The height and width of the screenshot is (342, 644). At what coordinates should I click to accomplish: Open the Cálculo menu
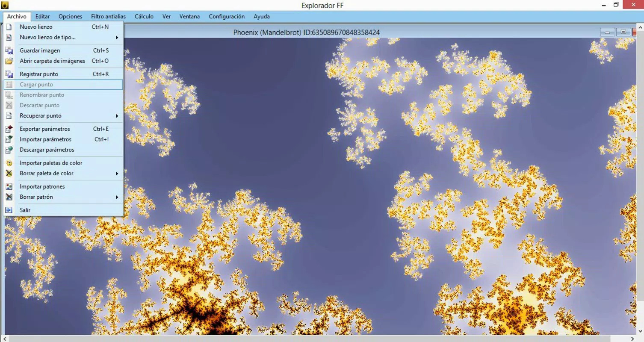pos(144,16)
